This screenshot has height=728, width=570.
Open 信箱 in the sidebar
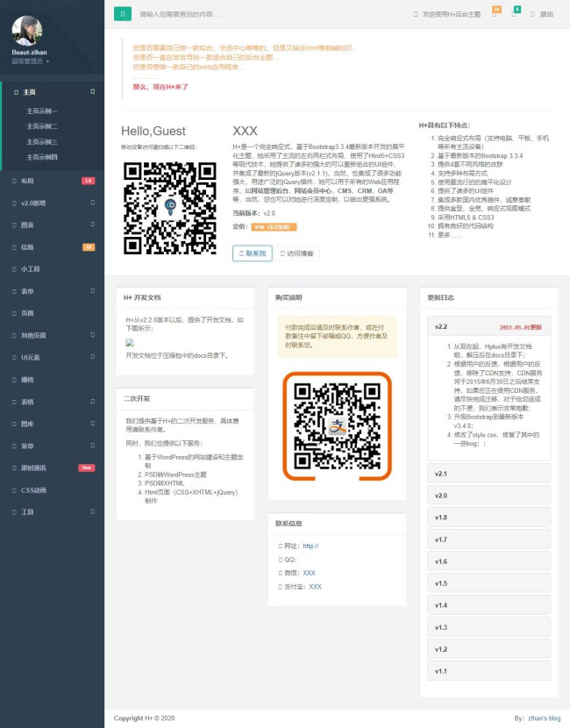[53, 247]
